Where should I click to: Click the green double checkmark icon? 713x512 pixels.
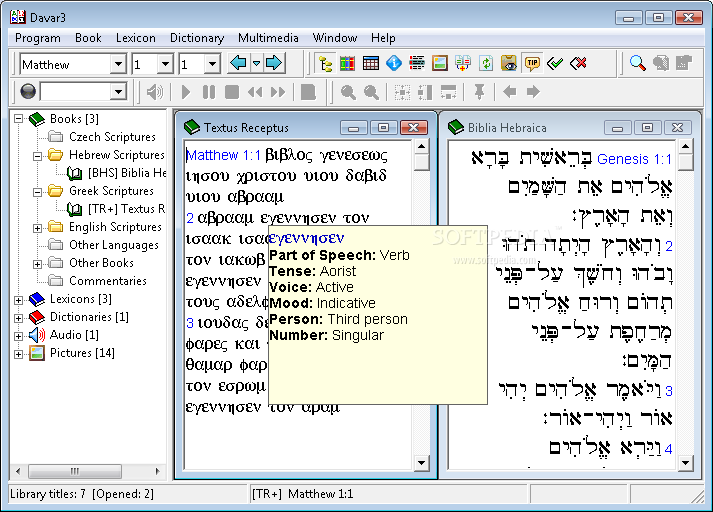point(555,64)
